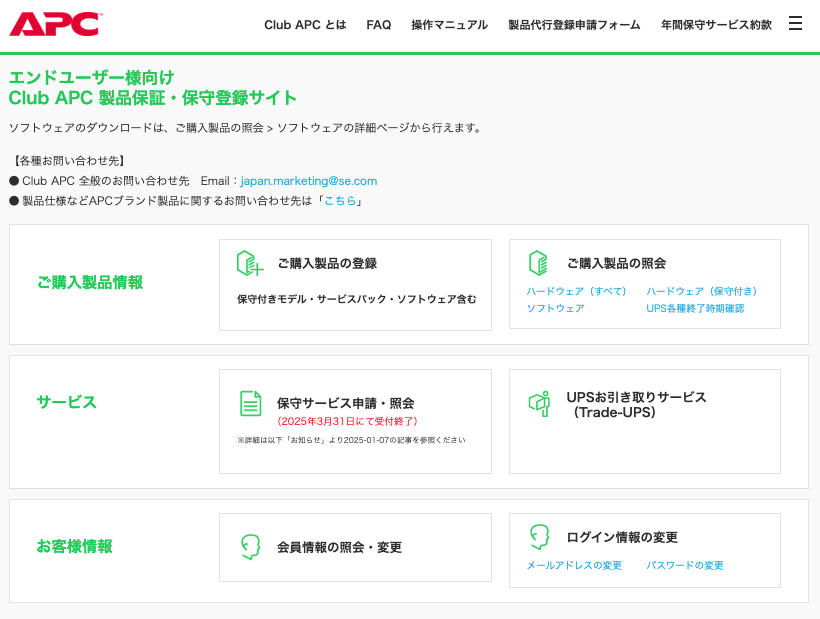Click the Club APC 製品保証・保守登録サイト heading
Image resolution: width=820 pixels, height=619 pixels.
[x=153, y=98]
